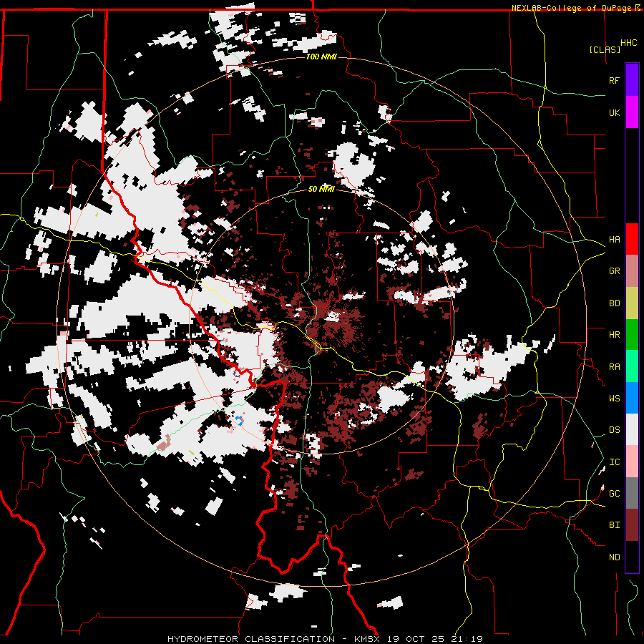Image resolution: width=644 pixels, height=644 pixels.
Task: Click the HR legend label
Action: click(x=614, y=335)
